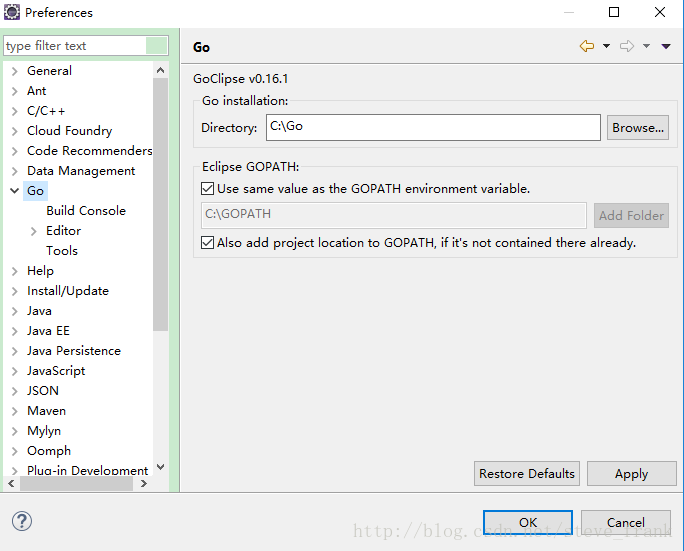Toggle 'Also add project location to GOPATH'

[207, 243]
